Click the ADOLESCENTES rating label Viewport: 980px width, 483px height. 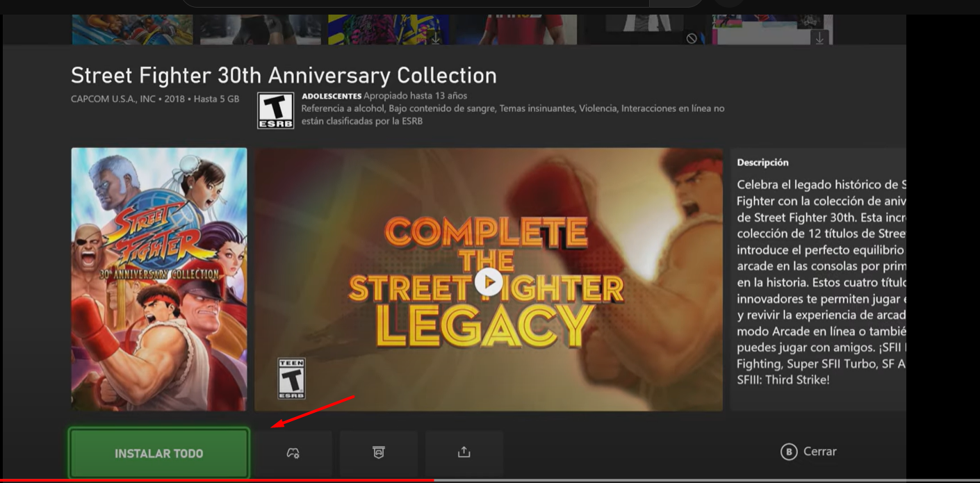pos(332,96)
